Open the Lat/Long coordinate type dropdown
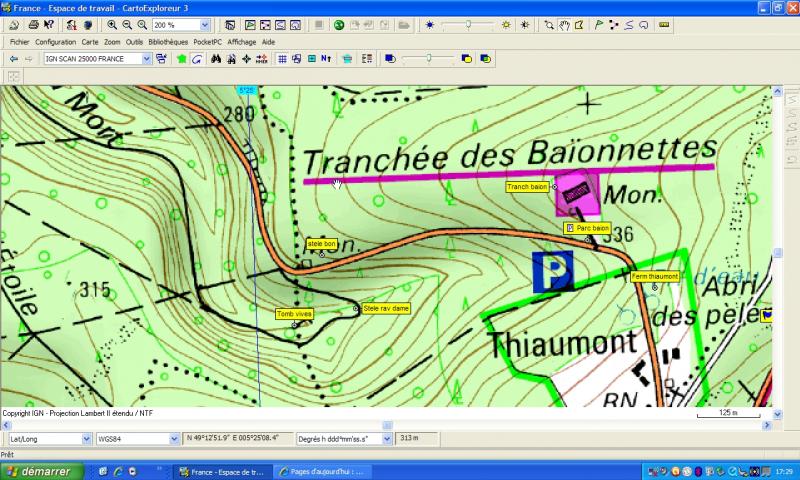 pos(86,439)
